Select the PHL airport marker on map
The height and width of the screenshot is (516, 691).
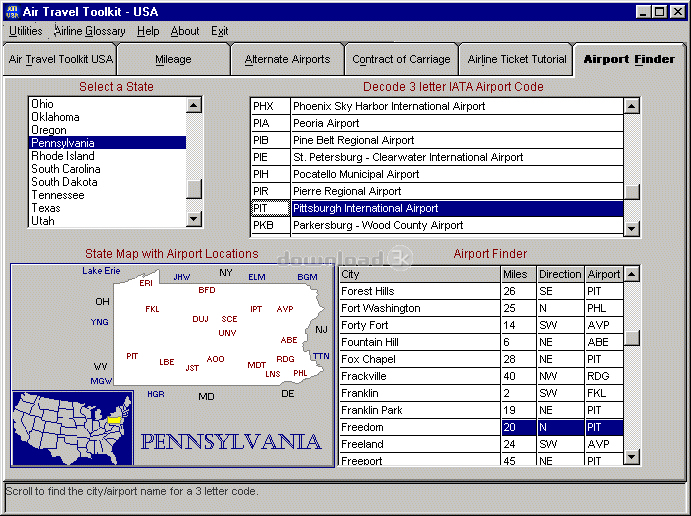pyautogui.click(x=300, y=373)
